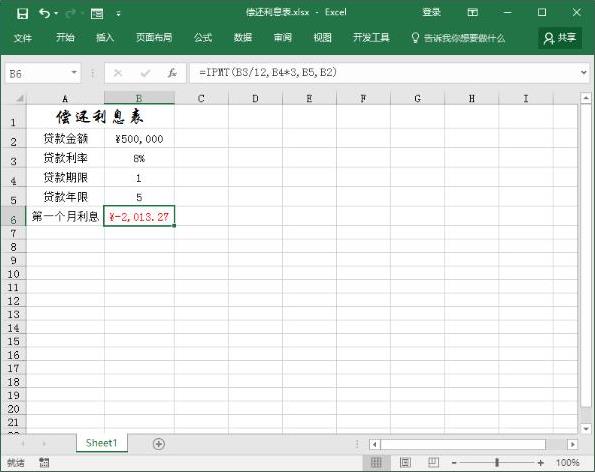Click vertical scrollbar down arrow
This screenshot has width=595, height=472.
pos(586,428)
